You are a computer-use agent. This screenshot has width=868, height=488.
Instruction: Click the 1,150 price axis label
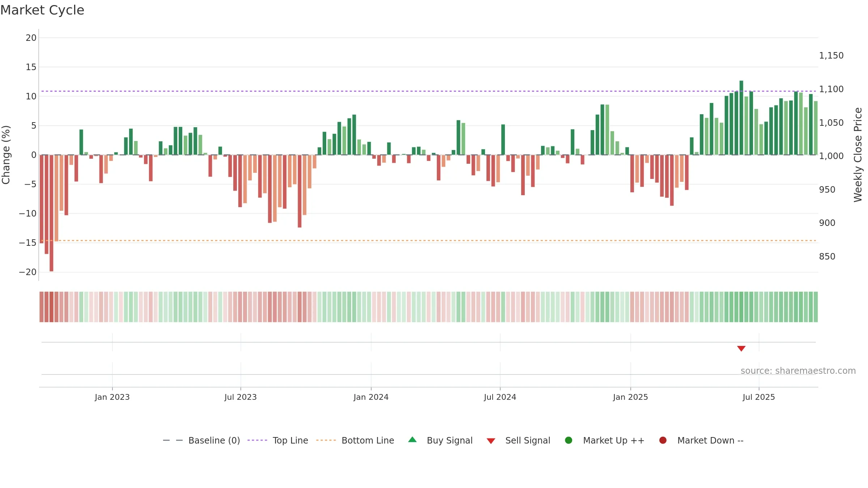click(x=831, y=55)
